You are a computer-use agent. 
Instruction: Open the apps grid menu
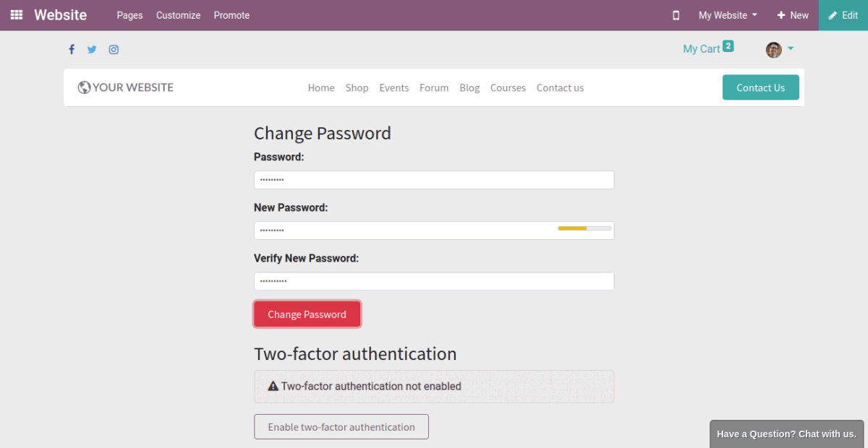click(x=17, y=15)
